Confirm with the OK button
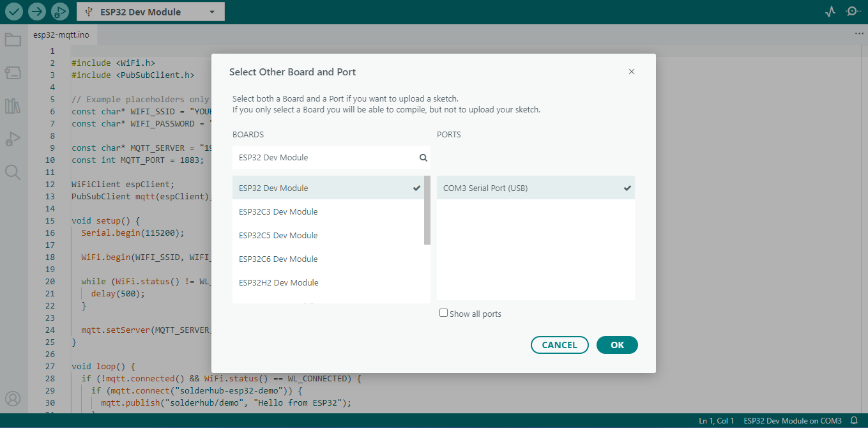 pyautogui.click(x=617, y=345)
